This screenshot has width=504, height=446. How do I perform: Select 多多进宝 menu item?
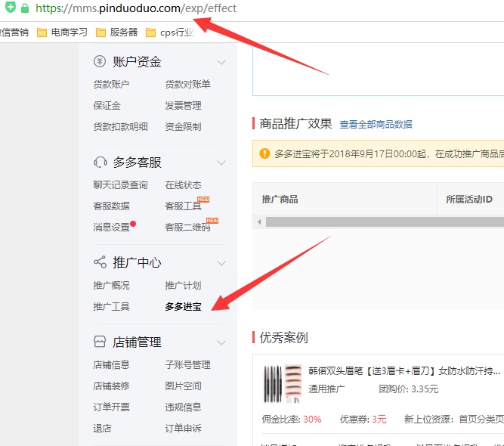(183, 307)
